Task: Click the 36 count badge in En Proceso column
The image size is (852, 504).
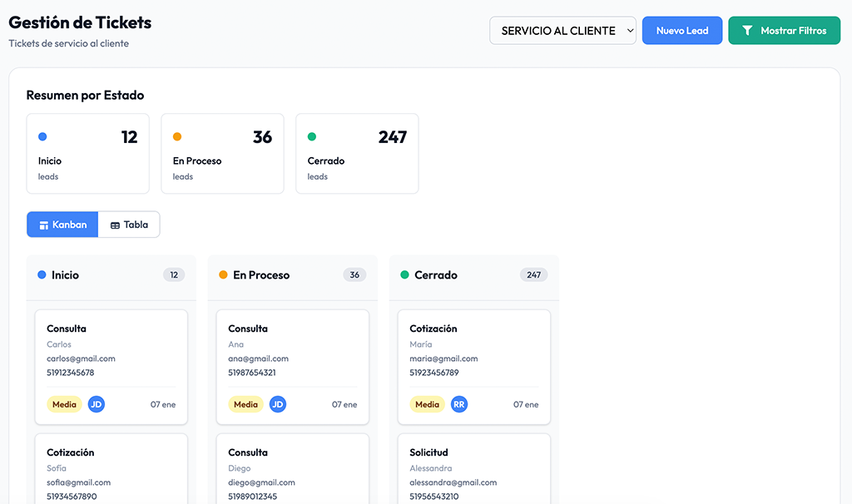Action: [354, 275]
